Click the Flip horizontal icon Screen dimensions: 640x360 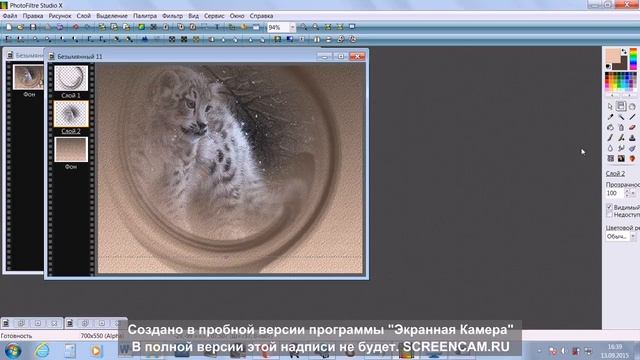click(317, 39)
